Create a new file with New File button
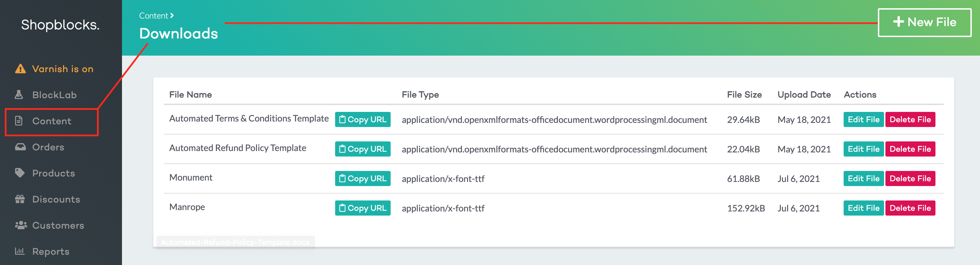Viewport: 980px width, 265px height. pos(924,23)
